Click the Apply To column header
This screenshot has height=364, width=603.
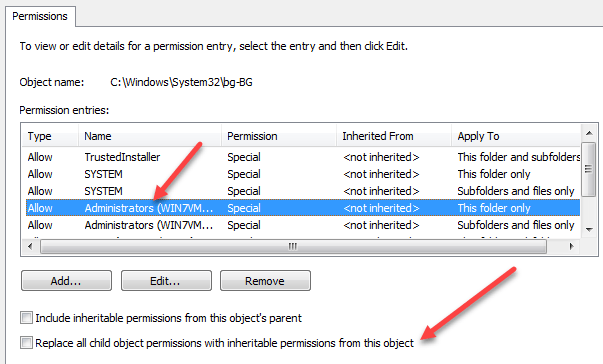tap(516, 136)
